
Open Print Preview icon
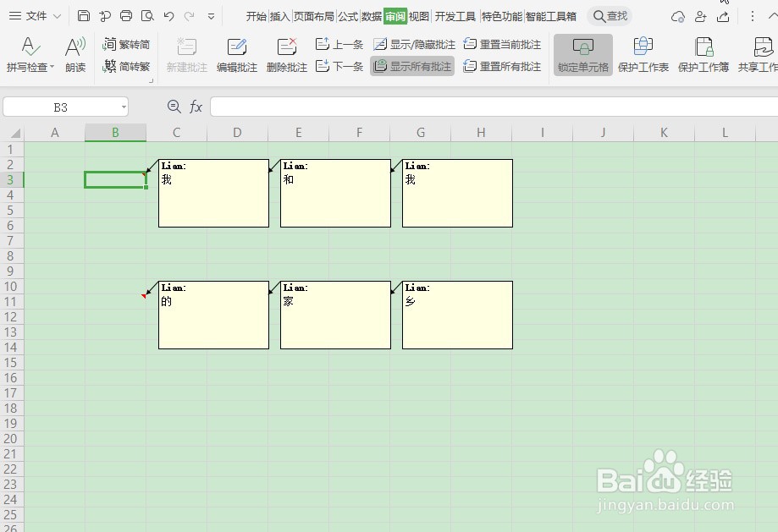pos(147,16)
